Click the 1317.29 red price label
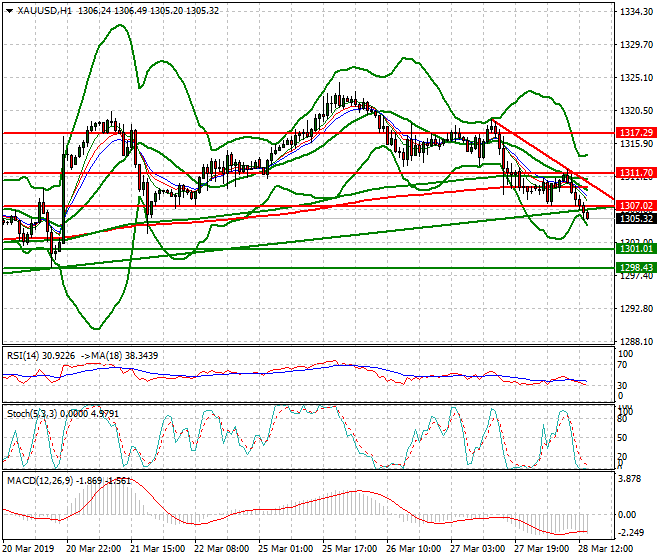The height and width of the screenshot is (560, 660). pyautogui.click(x=636, y=133)
